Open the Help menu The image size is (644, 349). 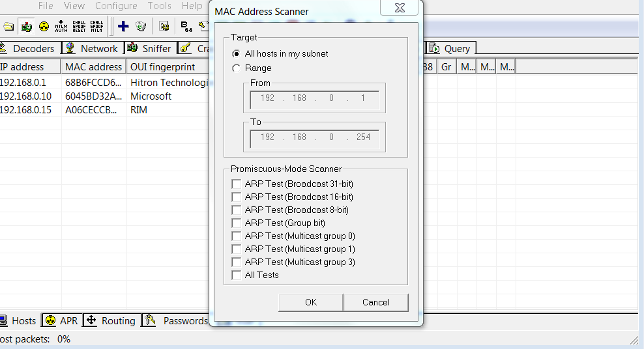[192, 6]
